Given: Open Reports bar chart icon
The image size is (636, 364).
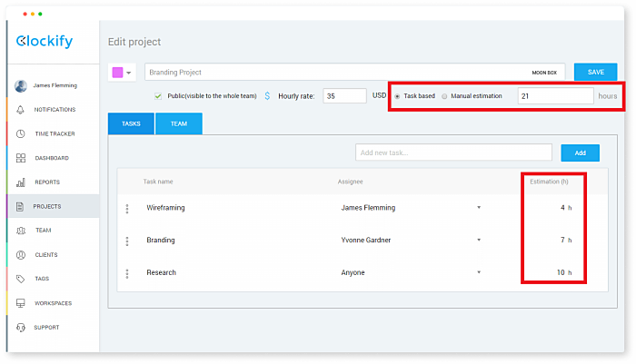Looking at the screenshot, I should (21, 182).
